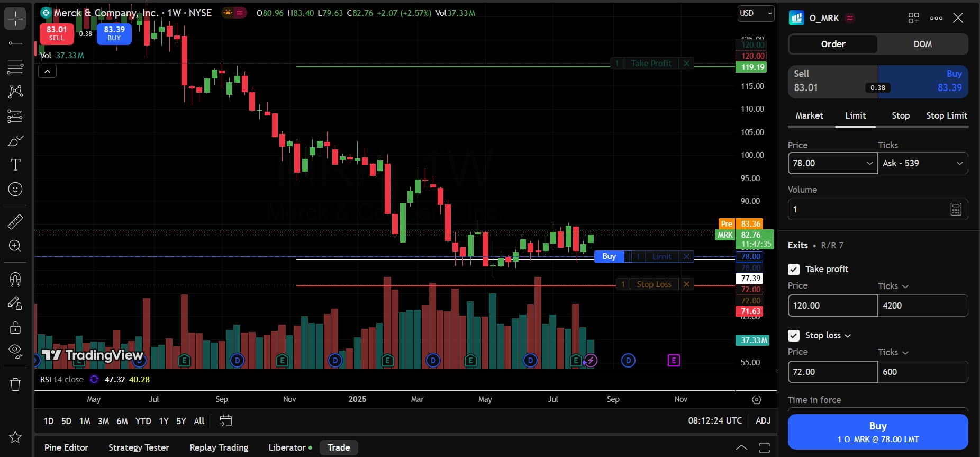The height and width of the screenshot is (457, 980).
Task: Set chart range to 1Y
Action: [164, 421]
